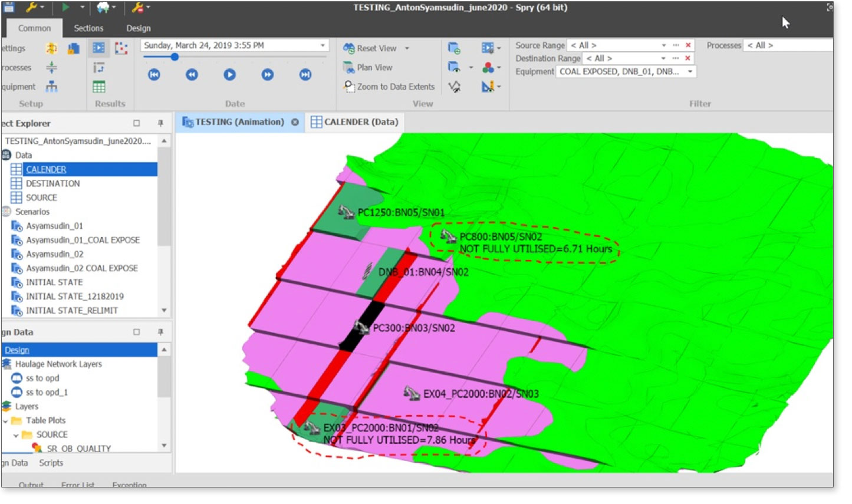The height and width of the screenshot is (504, 852).
Task: Open scenario Asyamsudin_01_COAL EXPOSE
Action: [83, 240]
